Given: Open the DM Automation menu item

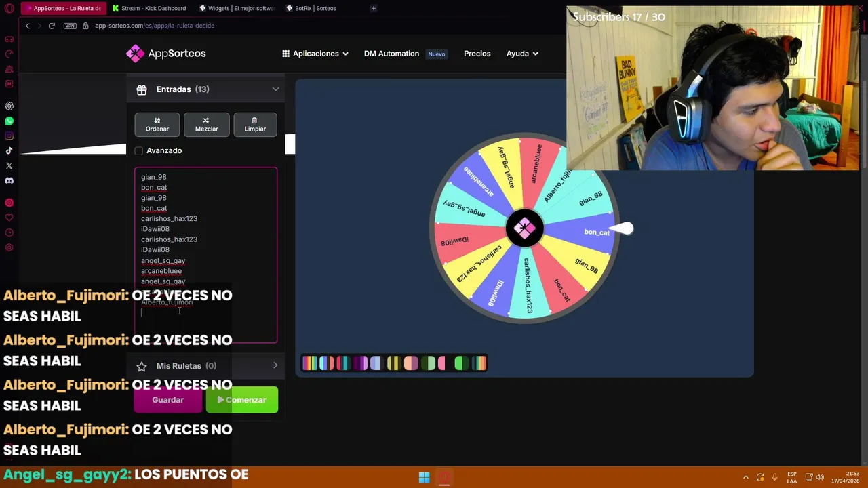Looking at the screenshot, I should (391, 54).
